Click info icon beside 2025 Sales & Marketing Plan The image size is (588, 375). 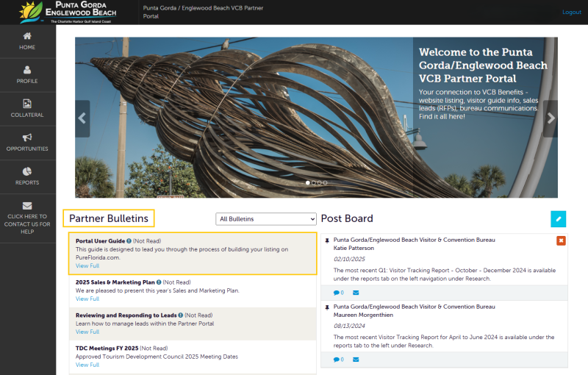[159, 282]
